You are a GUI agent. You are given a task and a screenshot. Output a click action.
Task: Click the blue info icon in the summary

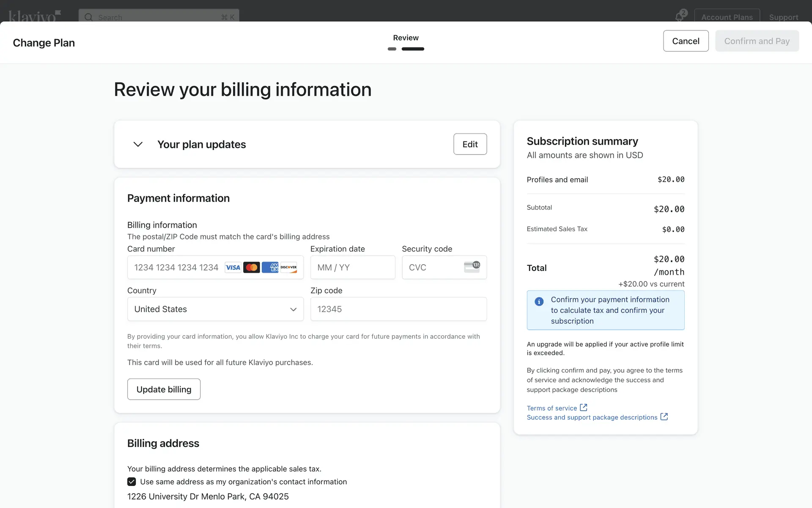[539, 301]
